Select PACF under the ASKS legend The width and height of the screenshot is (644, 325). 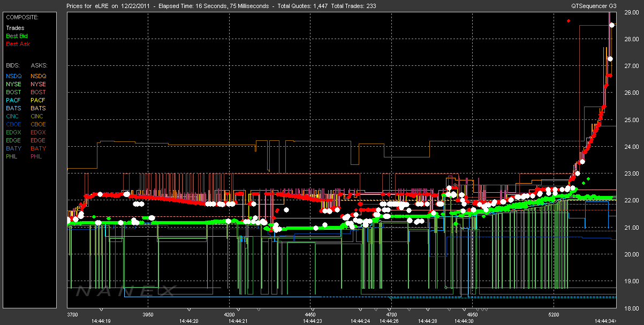tap(38, 100)
